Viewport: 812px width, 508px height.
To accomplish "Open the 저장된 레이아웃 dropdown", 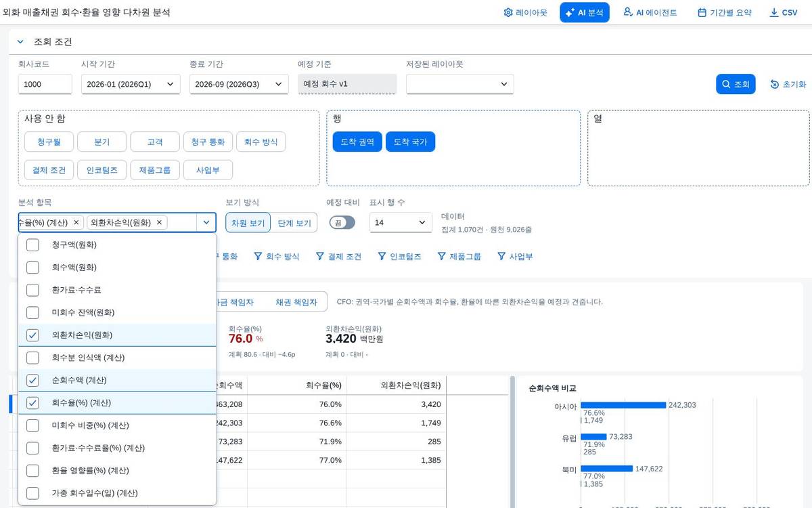I will pyautogui.click(x=460, y=84).
